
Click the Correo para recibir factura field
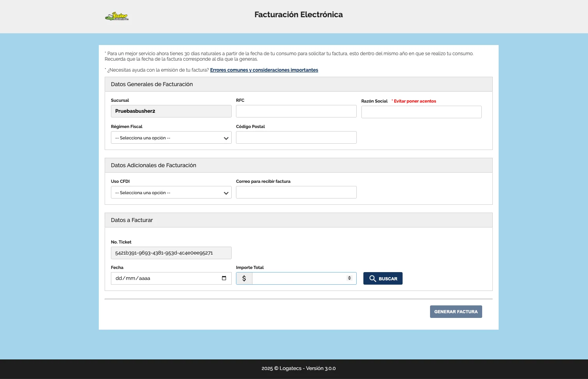[296, 192]
